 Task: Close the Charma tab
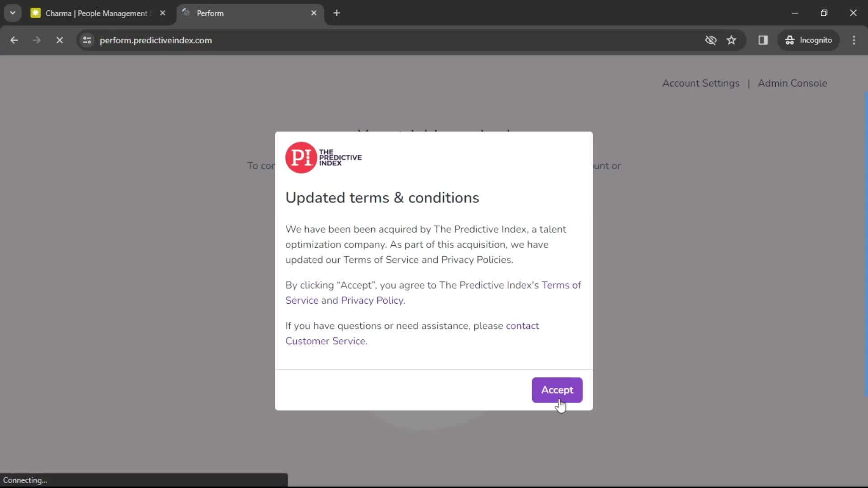[x=163, y=13]
